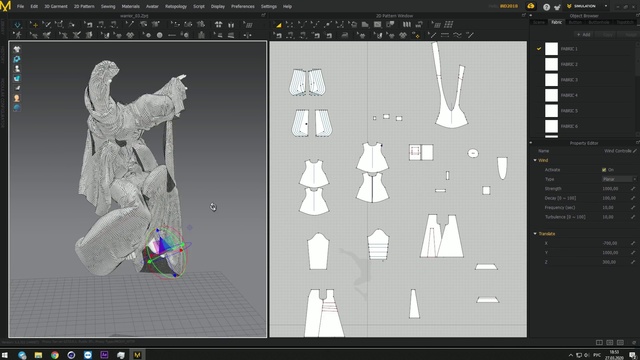Click the avatar display icon in 3D sidebar

[x=17, y=69]
